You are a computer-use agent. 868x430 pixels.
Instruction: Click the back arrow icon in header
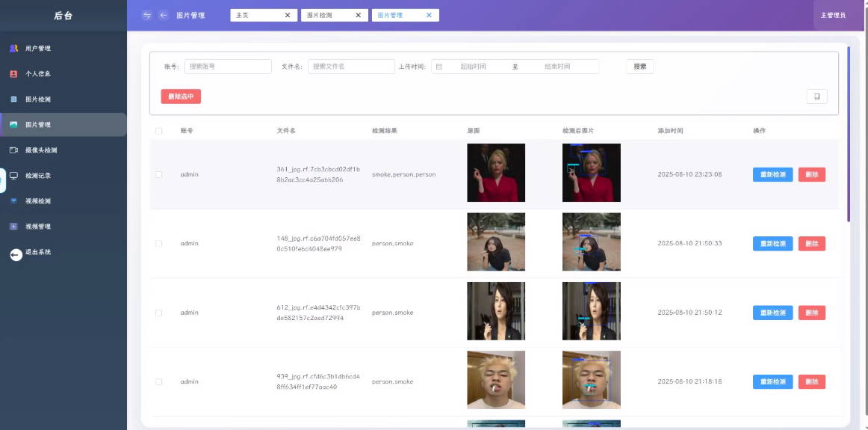pos(164,16)
